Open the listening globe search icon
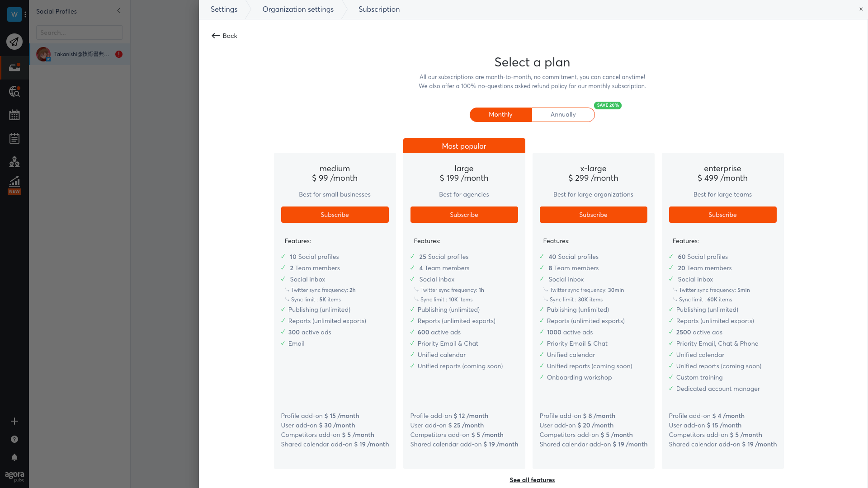868x488 pixels. tap(14, 91)
